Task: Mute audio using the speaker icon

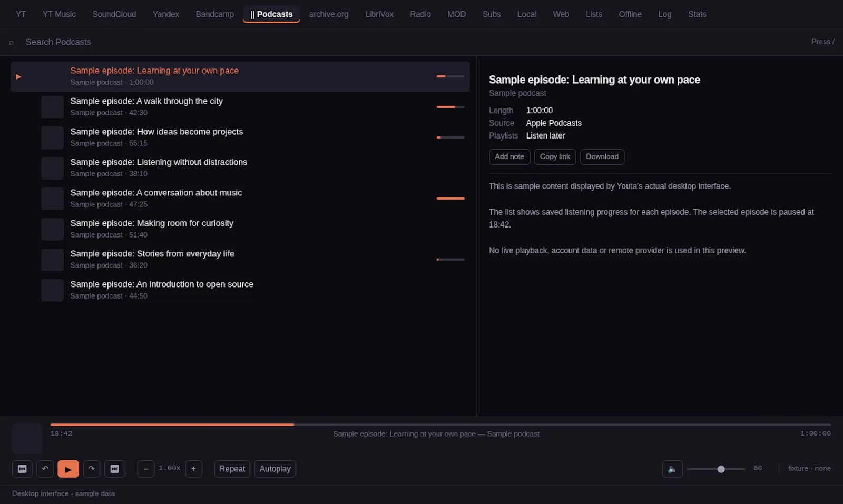Action: [x=673, y=469]
